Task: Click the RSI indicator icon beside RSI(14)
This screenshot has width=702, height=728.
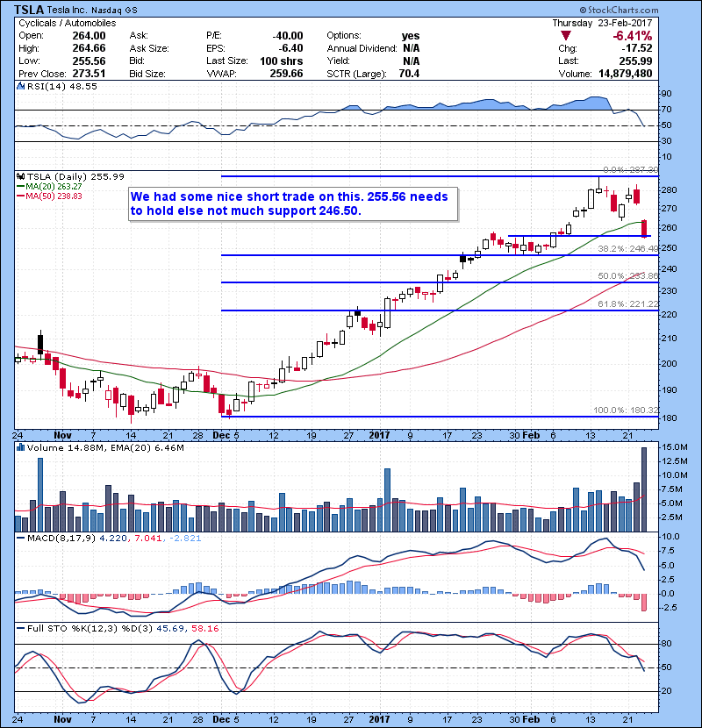Action: (20, 86)
